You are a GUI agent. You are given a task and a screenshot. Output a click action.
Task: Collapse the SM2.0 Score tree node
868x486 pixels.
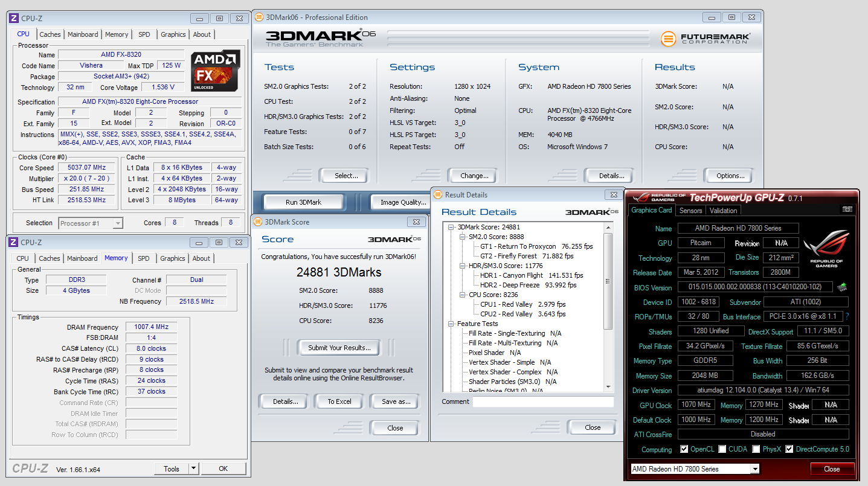pos(463,237)
